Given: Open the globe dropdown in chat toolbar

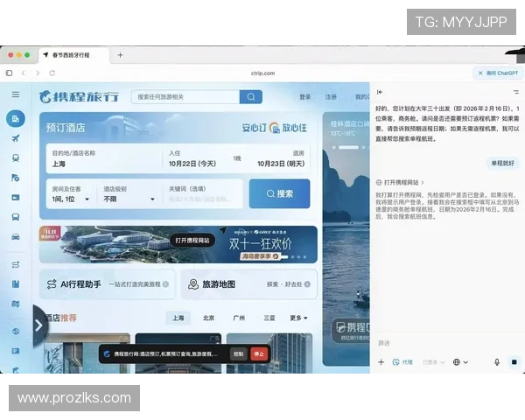Looking at the screenshot, I should click(x=460, y=362).
